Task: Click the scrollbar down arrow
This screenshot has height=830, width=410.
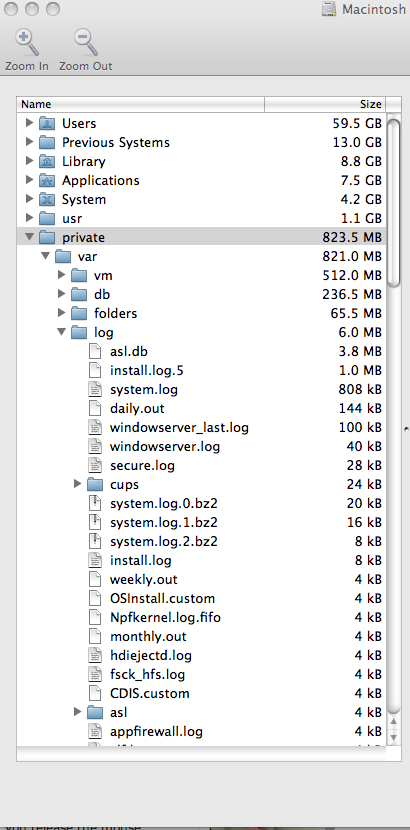Action: pyautogui.click(x=394, y=736)
